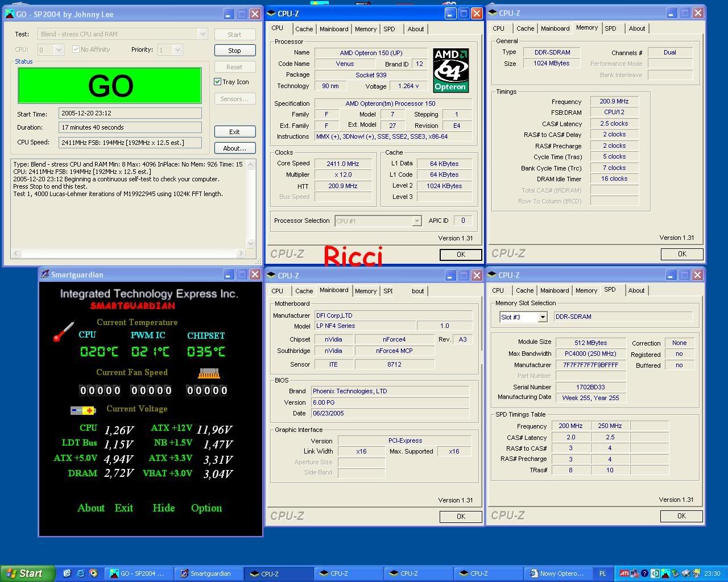Image resolution: width=728 pixels, height=582 pixels.
Task: Click the SP2004 title bar application icon
Action: 10,14
